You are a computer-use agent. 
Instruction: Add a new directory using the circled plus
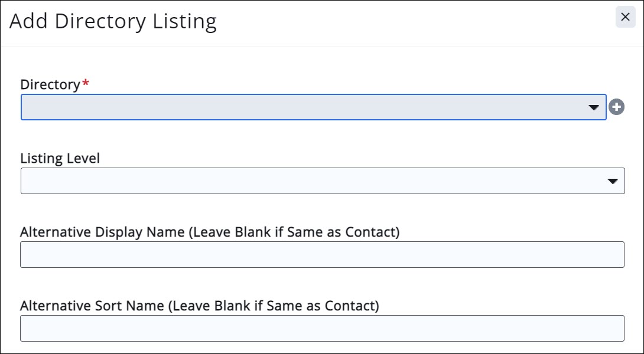click(616, 107)
